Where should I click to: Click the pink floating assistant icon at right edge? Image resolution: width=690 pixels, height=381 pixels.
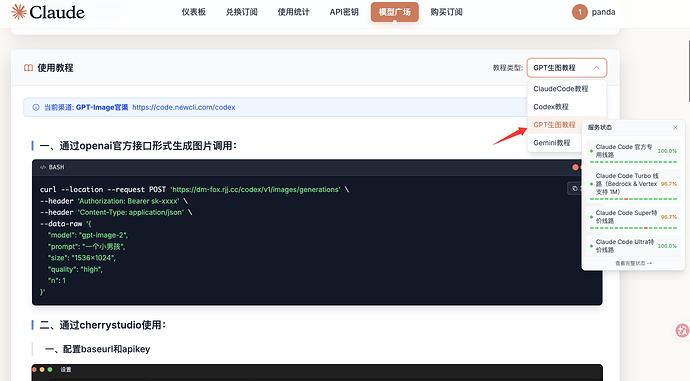point(683,330)
